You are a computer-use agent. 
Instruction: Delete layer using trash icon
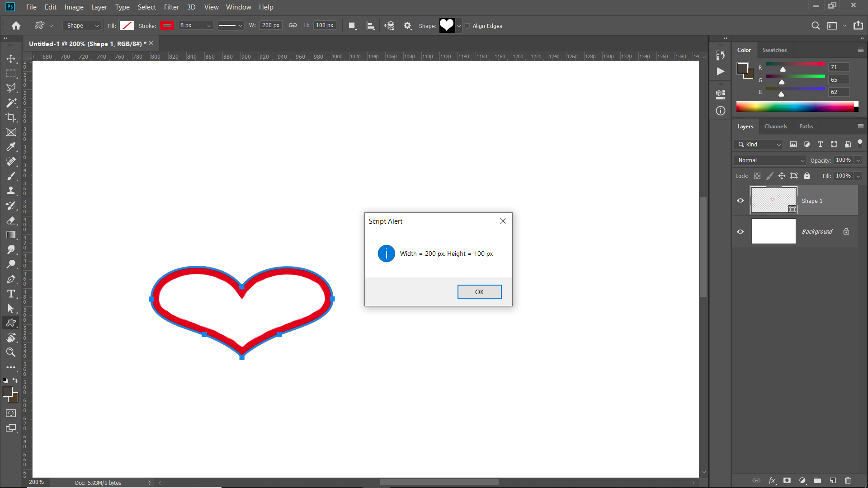(x=848, y=480)
